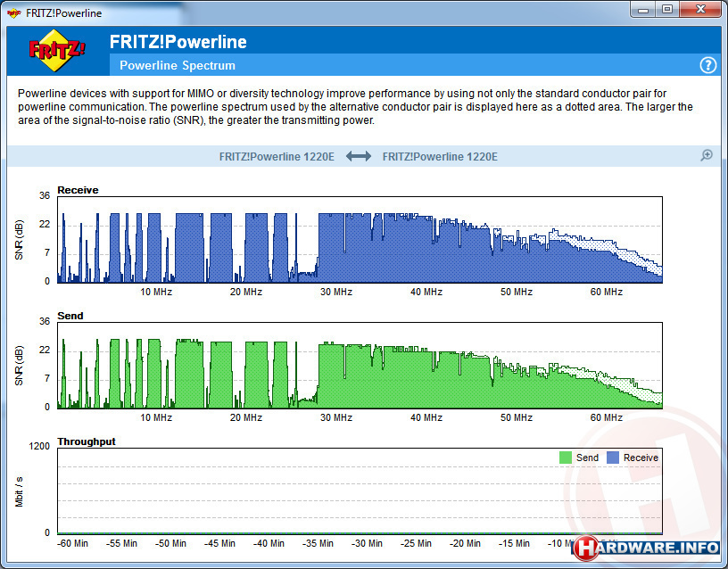Image resolution: width=728 pixels, height=569 pixels.
Task: Click 10 MHz label under Receive chart
Action: pyautogui.click(x=156, y=292)
